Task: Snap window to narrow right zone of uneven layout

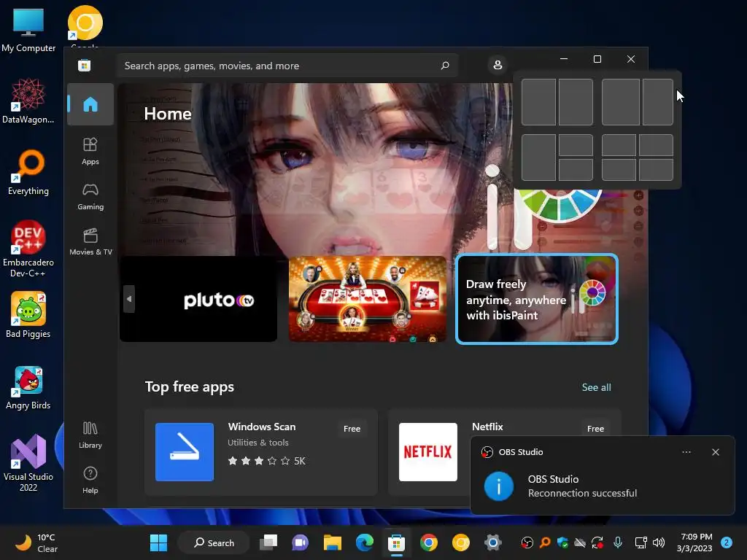Action: tap(658, 102)
